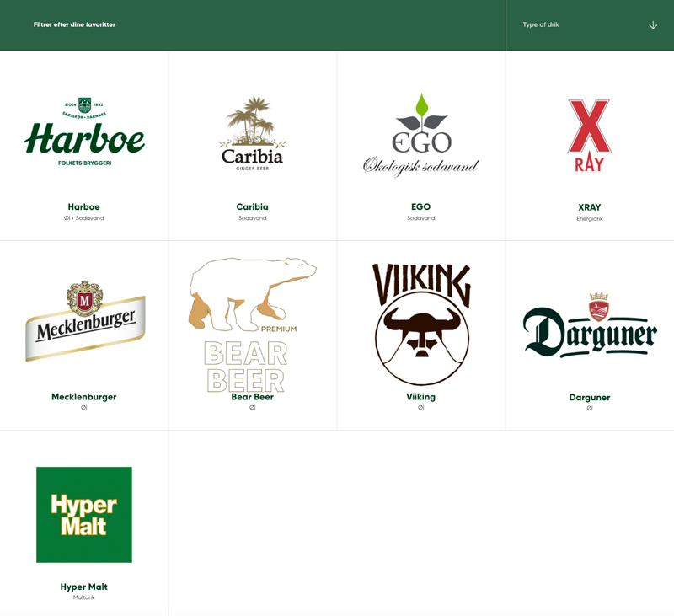The image size is (674, 616).
Task: Select the XRAY energy drink logo
Action: (590, 131)
